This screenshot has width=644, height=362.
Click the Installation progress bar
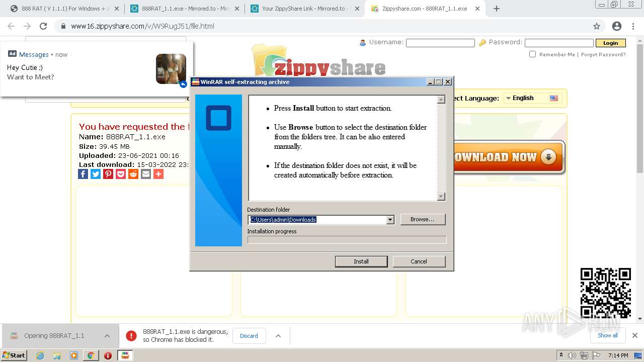(347, 240)
